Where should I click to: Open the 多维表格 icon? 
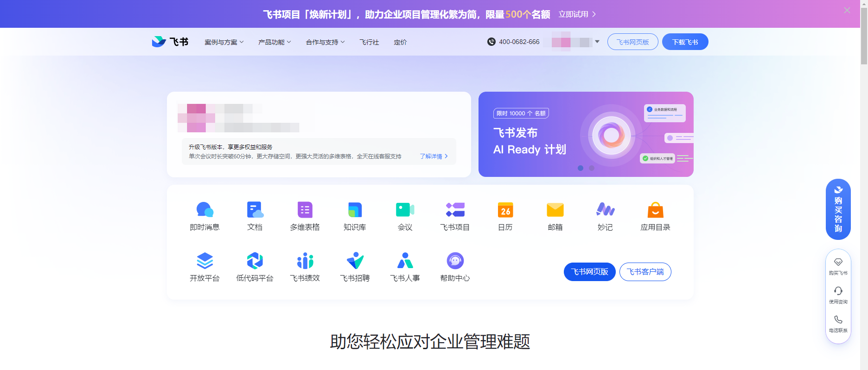tap(305, 210)
